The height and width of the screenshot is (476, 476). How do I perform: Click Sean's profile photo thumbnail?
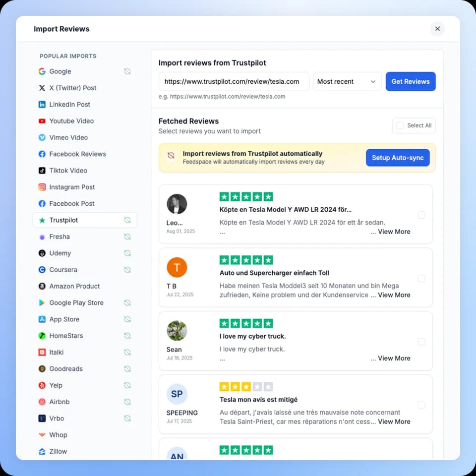177,331
